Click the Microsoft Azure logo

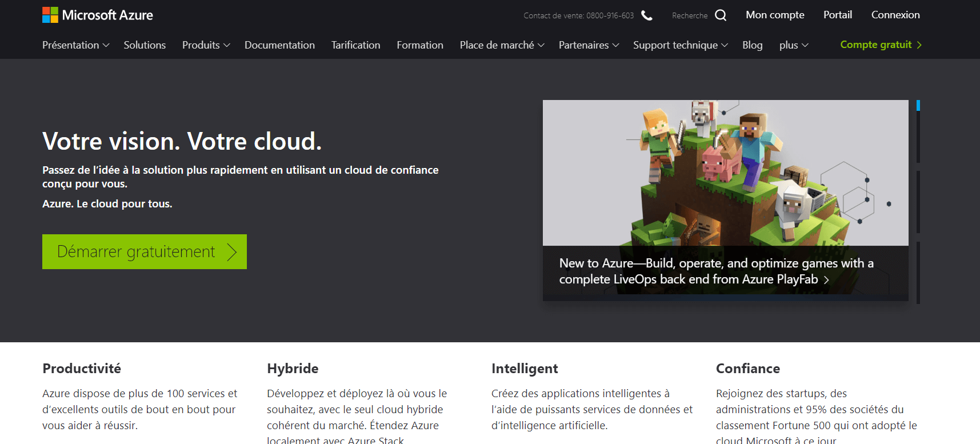[x=98, y=15]
